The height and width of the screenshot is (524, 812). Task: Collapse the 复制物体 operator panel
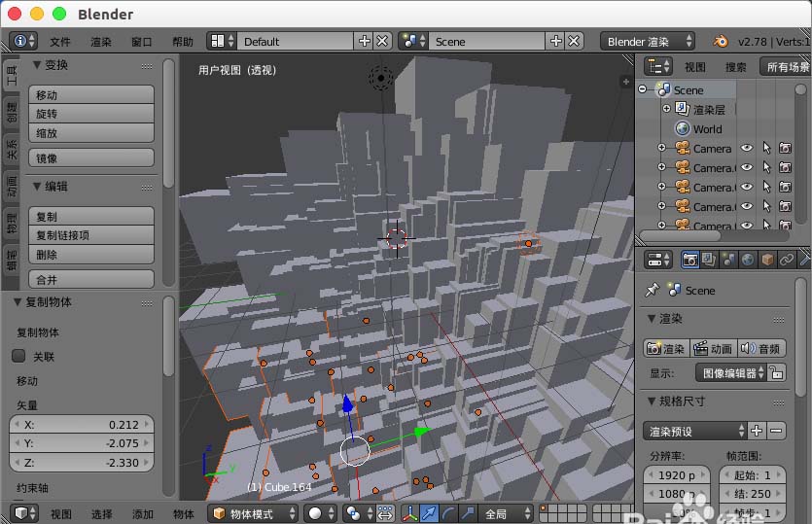(x=18, y=302)
